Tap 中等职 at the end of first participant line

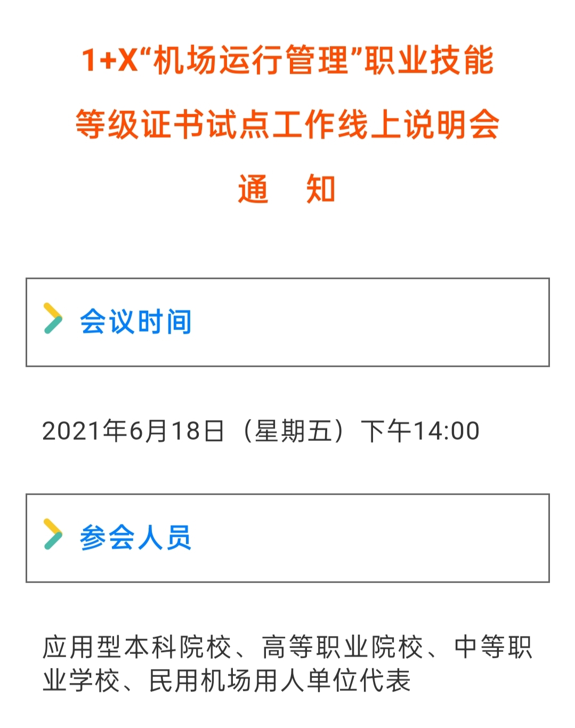[x=493, y=647]
